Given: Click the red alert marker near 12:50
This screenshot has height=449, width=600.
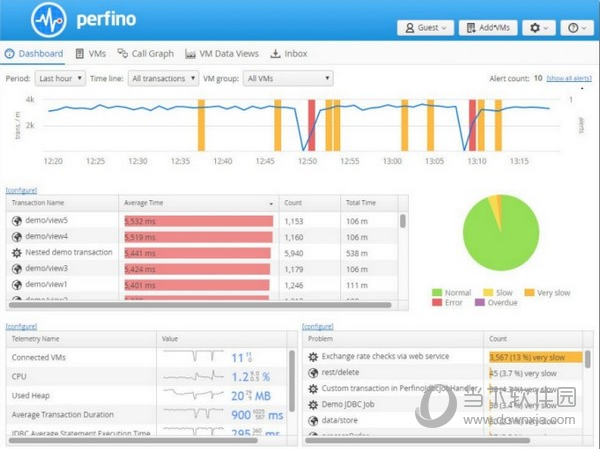Looking at the screenshot, I should (x=312, y=125).
